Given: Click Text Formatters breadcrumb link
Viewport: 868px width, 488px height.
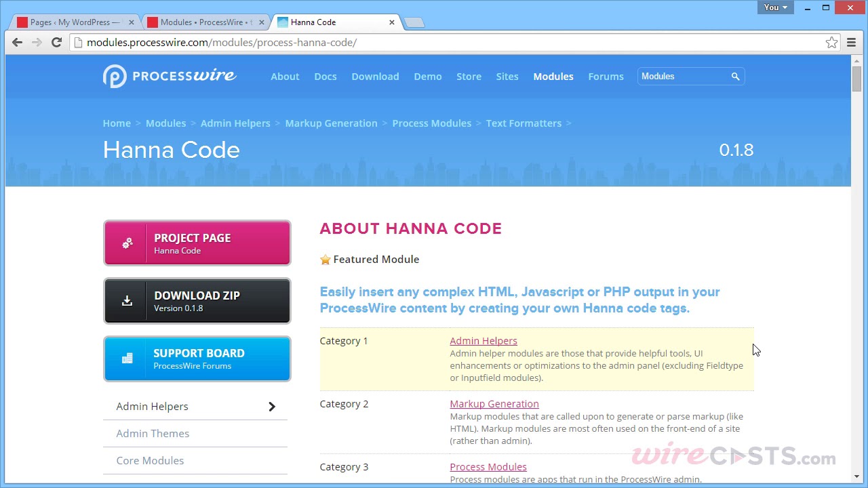Looking at the screenshot, I should click(524, 123).
